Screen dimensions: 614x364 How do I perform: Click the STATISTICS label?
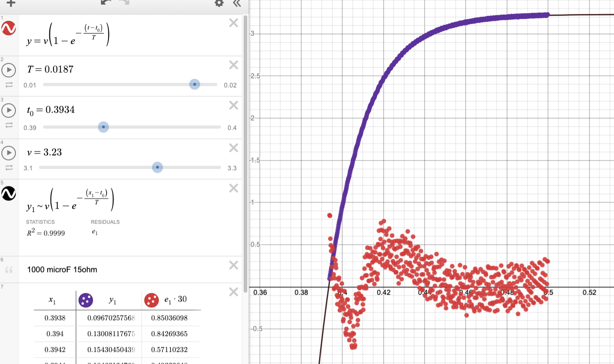(40, 222)
